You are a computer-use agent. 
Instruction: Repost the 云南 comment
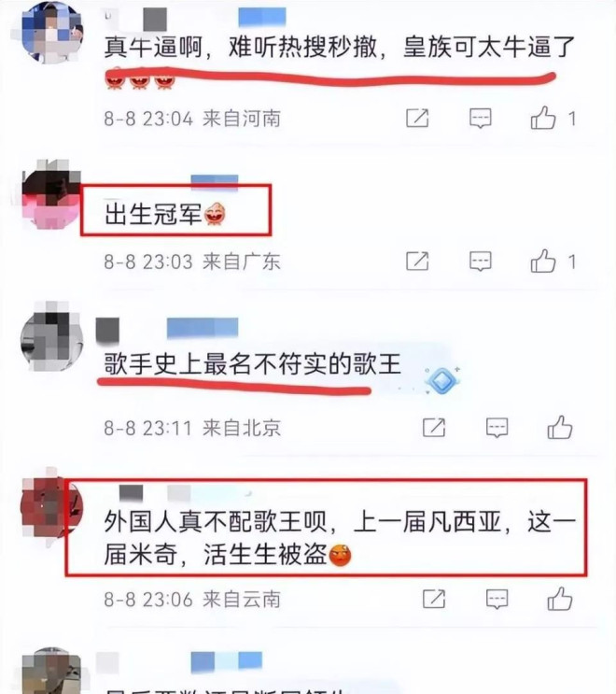[x=434, y=599]
